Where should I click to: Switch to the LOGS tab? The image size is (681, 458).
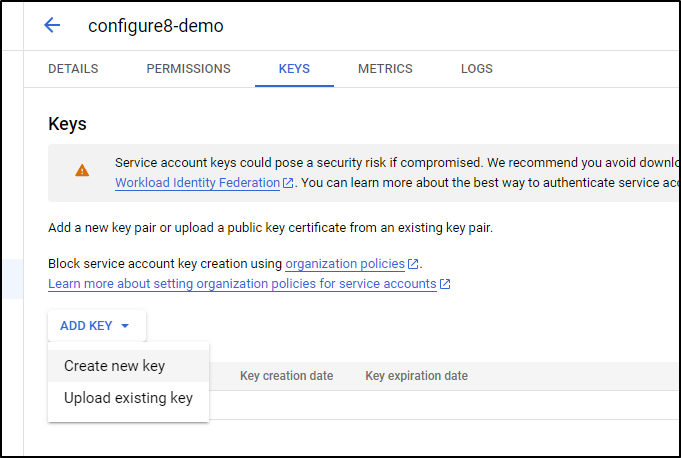pos(477,69)
